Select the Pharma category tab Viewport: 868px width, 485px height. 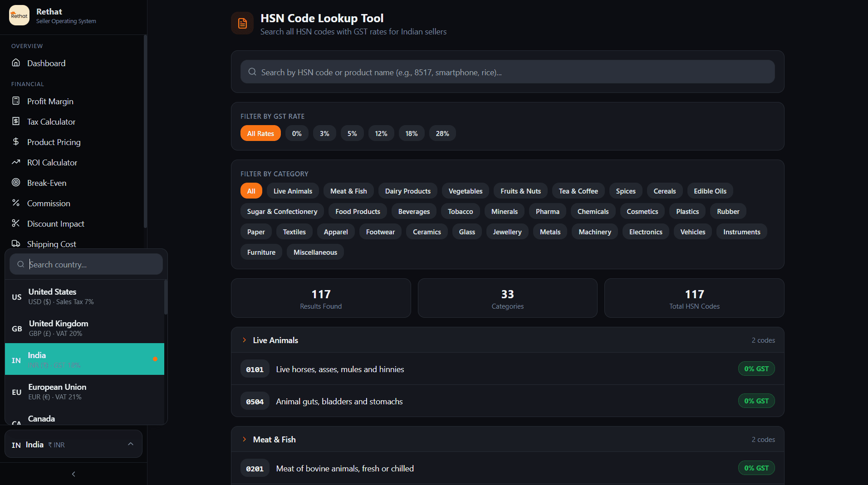pos(547,211)
